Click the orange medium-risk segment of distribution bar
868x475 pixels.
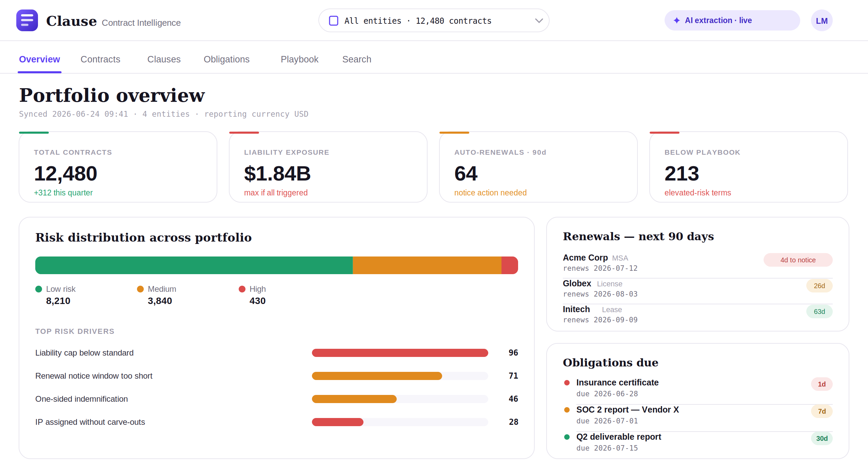[427, 265]
